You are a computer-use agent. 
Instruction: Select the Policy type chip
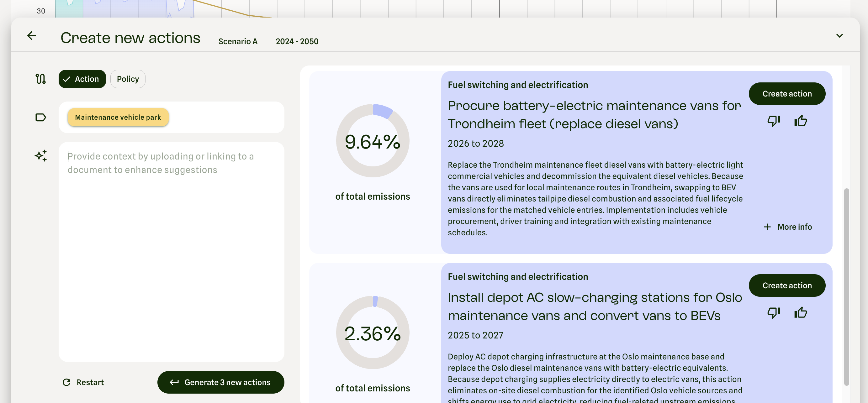(128, 79)
